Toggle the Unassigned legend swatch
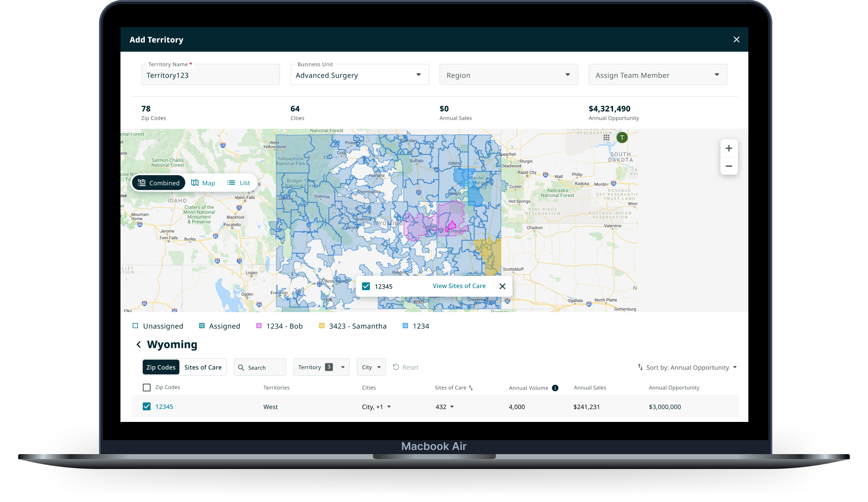868x502 pixels. (135, 326)
